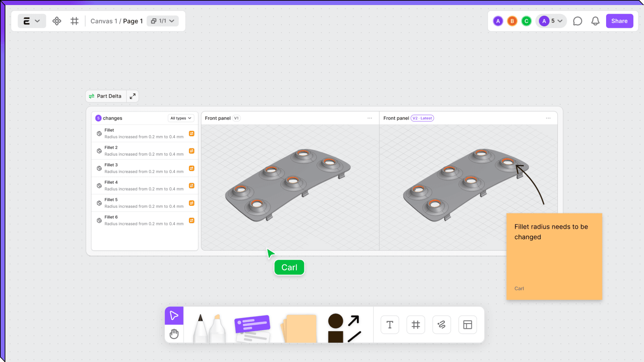This screenshot has height=362, width=644.
Task: Choose the sticky notes stack tool
Action: click(299, 328)
